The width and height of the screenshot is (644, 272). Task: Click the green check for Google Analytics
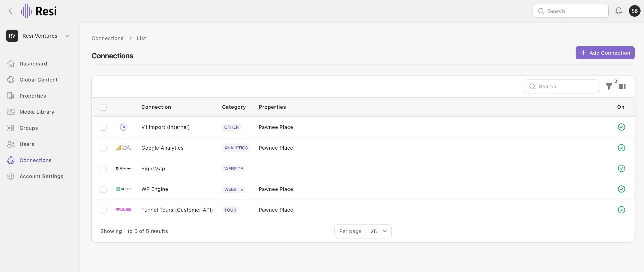(x=621, y=148)
